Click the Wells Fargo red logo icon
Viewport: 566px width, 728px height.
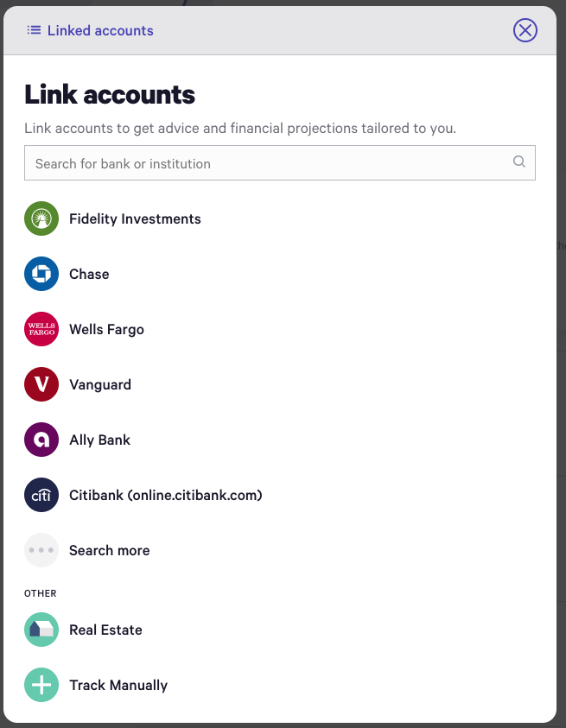[41, 329]
